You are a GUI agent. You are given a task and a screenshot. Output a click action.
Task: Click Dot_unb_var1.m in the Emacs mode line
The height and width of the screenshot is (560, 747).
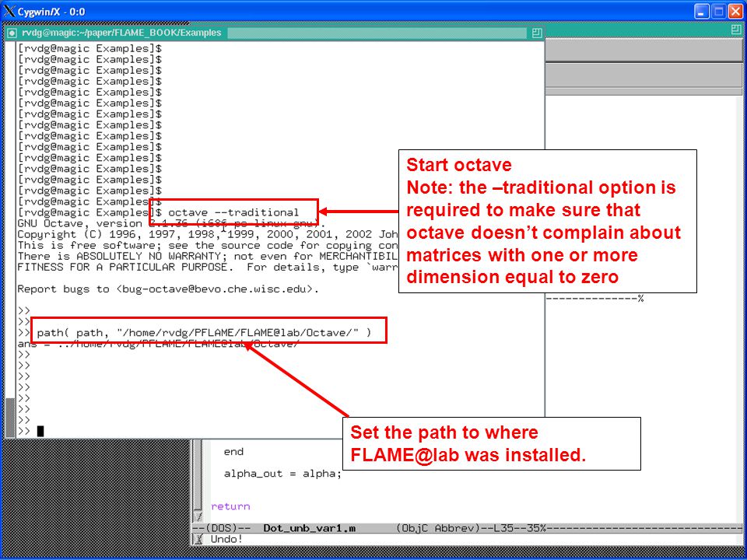point(309,528)
